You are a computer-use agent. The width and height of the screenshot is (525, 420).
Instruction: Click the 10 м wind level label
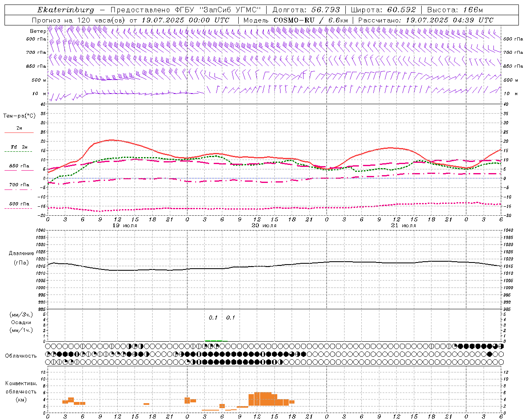[39, 94]
